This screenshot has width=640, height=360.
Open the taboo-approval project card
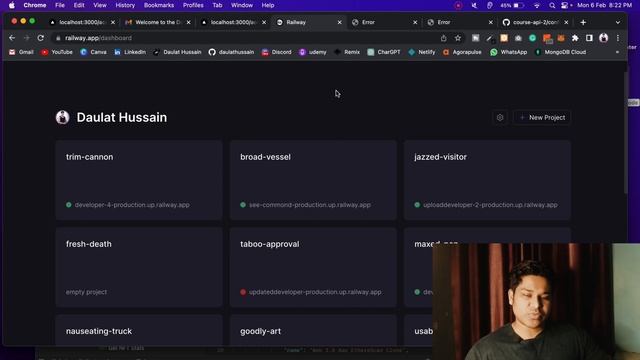pyautogui.click(x=313, y=267)
